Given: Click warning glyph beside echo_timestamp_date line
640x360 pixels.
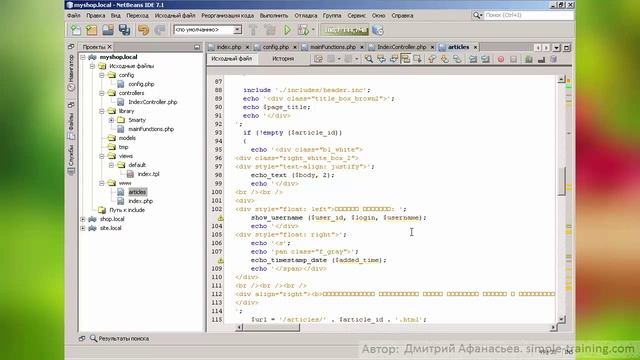Looking at the screenshot, I should point(220,260).
